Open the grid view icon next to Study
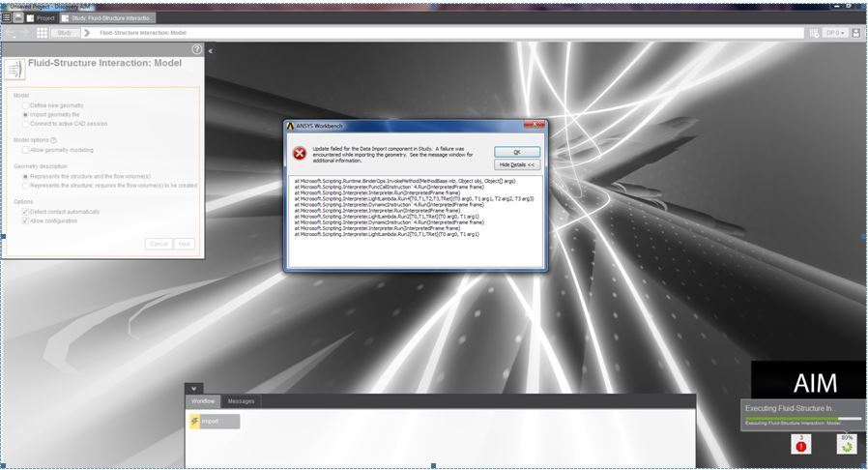Image resolution: width=868 pixels, height=470 pixels. pyautogui.click(x=43, y=33)
